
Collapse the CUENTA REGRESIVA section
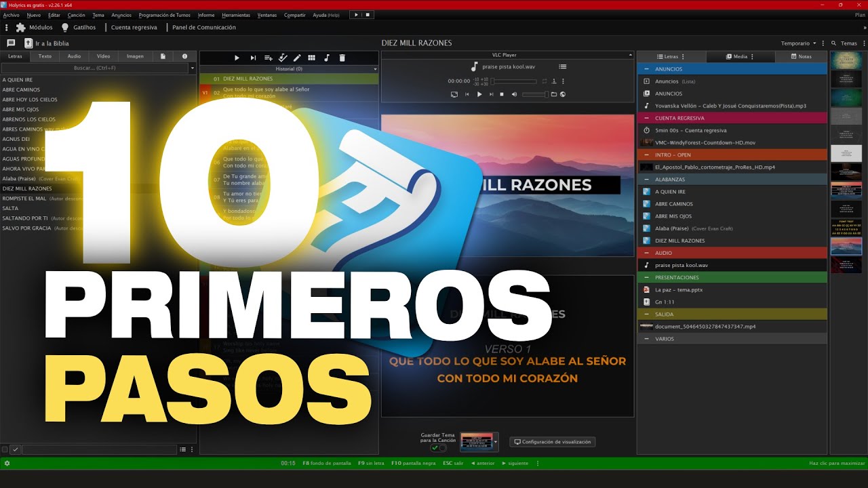646,118
